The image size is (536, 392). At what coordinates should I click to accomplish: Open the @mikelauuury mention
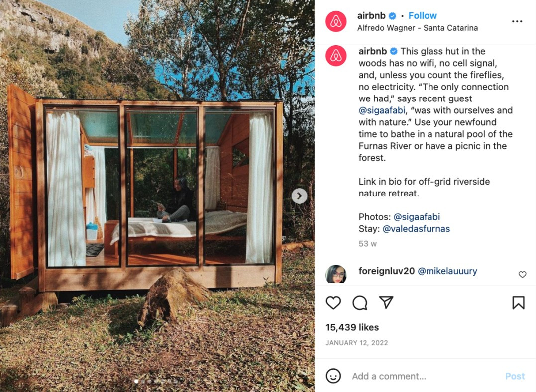click(447, 271)
